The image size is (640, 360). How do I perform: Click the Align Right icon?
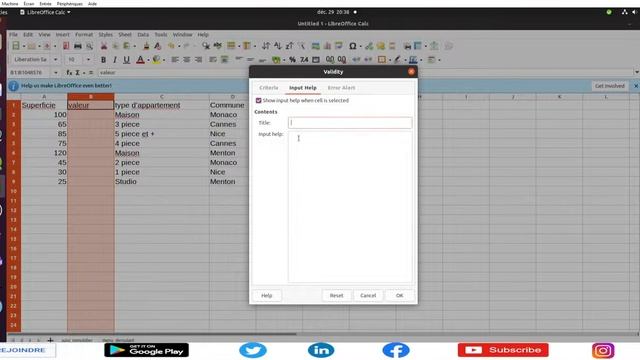198,60
